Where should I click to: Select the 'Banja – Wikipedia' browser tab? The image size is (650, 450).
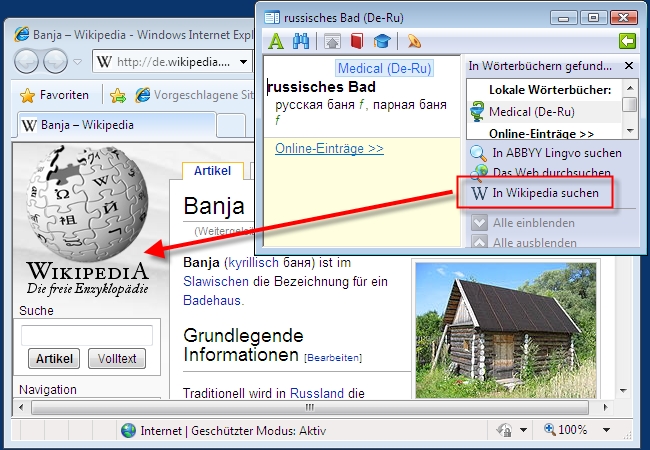point(116,125)
